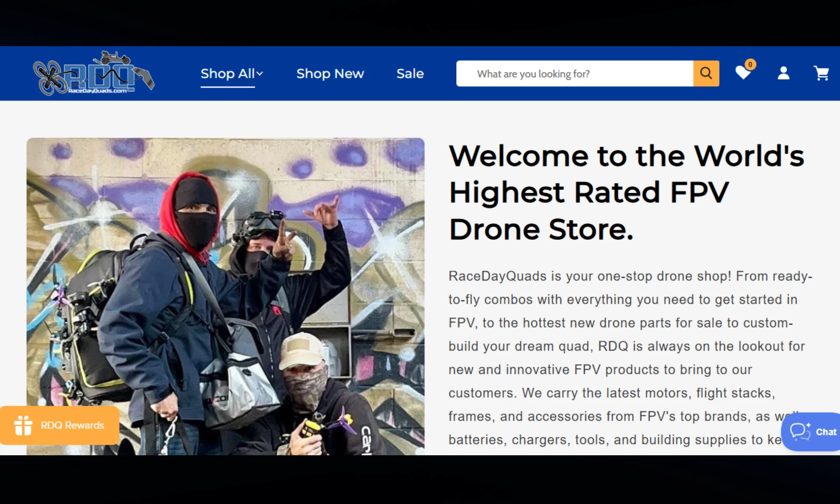This screenshot has width=840, height=504.
Task: Click the wishlist count badge showing 0
Action: [750, 64]
